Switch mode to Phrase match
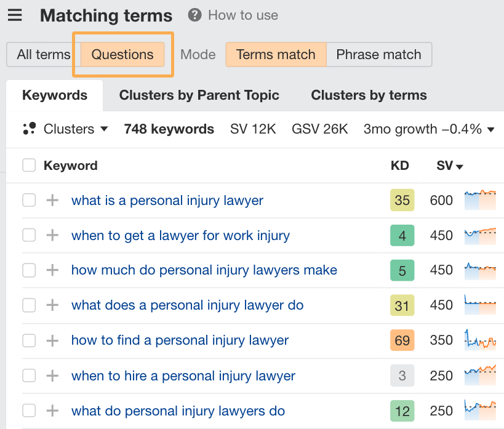The image size is (504, 429). pos(378,55)
